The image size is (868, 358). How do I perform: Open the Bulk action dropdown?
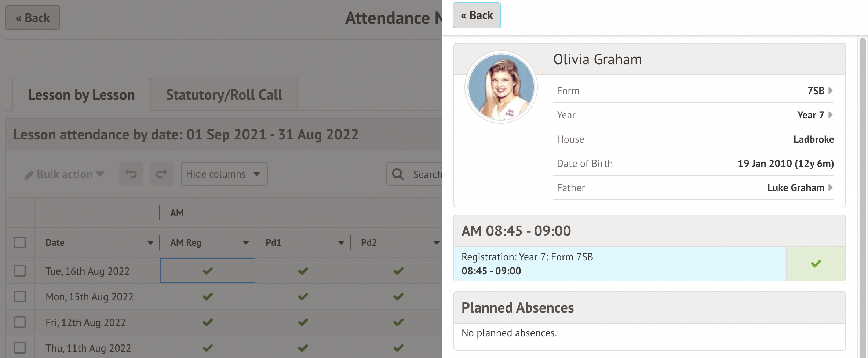(65, 174)
